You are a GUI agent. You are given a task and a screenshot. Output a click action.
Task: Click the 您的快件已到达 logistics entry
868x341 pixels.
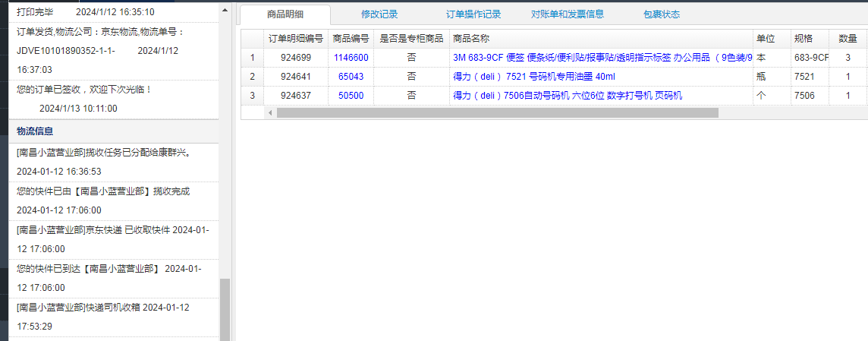(x=114, y=279)
